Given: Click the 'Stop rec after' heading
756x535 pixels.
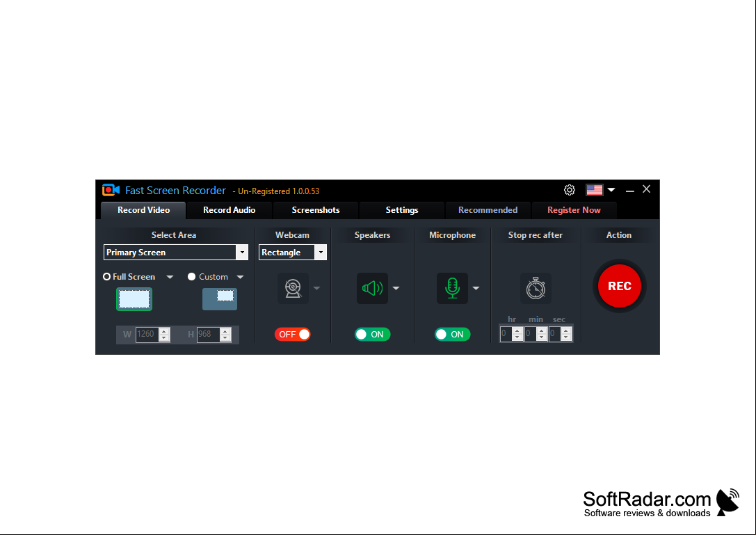Looking at the screenshot, I should [535, 235].
